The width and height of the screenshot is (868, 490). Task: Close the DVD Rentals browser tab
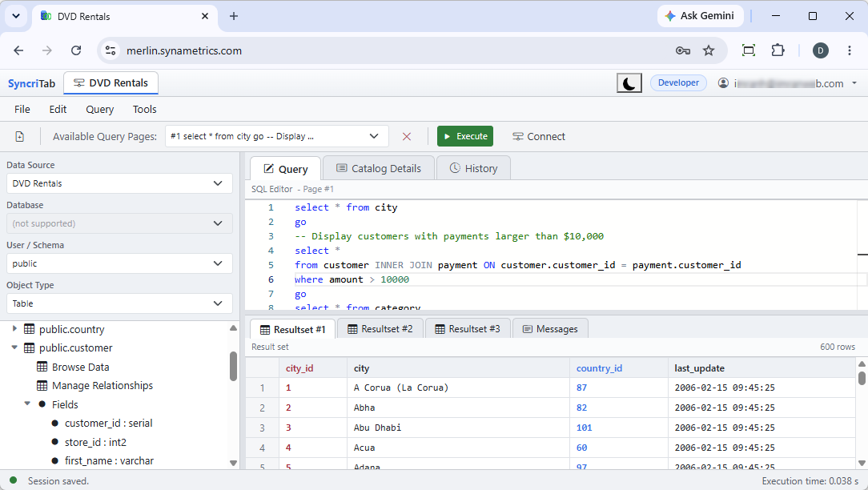tap(205, 16)
